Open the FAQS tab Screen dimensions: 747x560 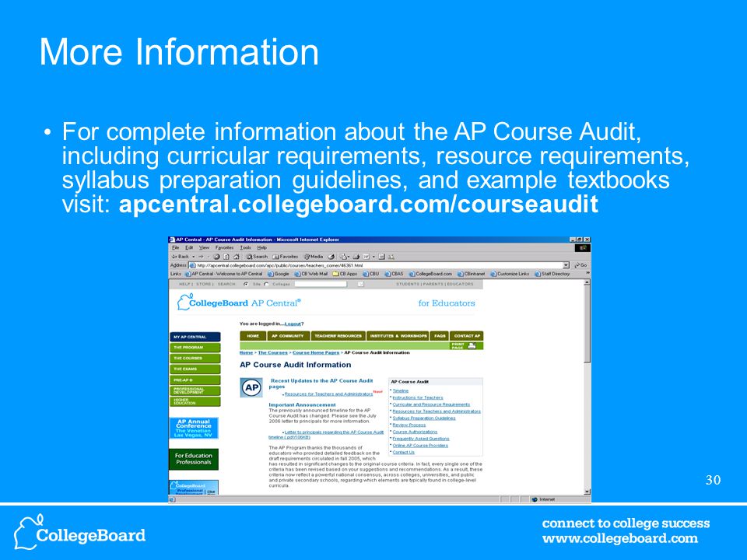[439, 336]
